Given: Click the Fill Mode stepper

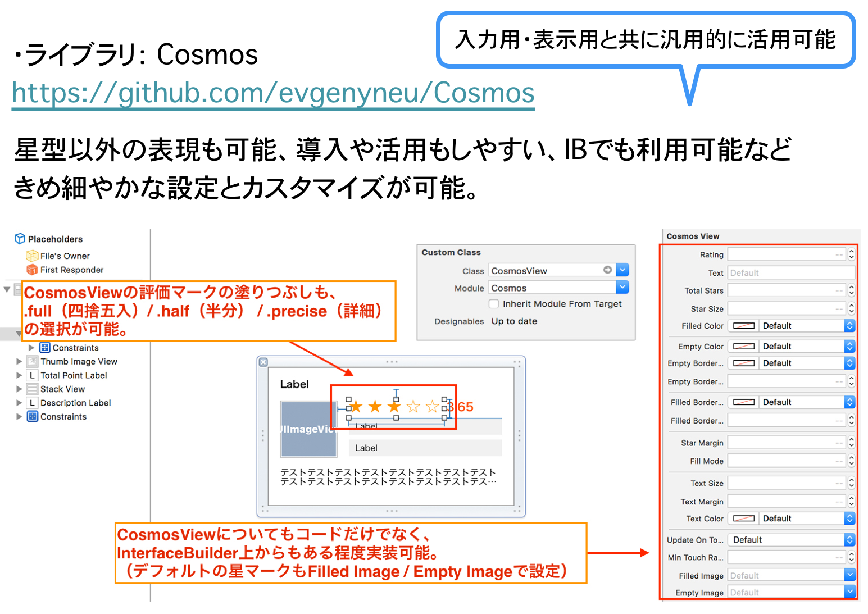Looking at the screenshot, I should 851,461.
